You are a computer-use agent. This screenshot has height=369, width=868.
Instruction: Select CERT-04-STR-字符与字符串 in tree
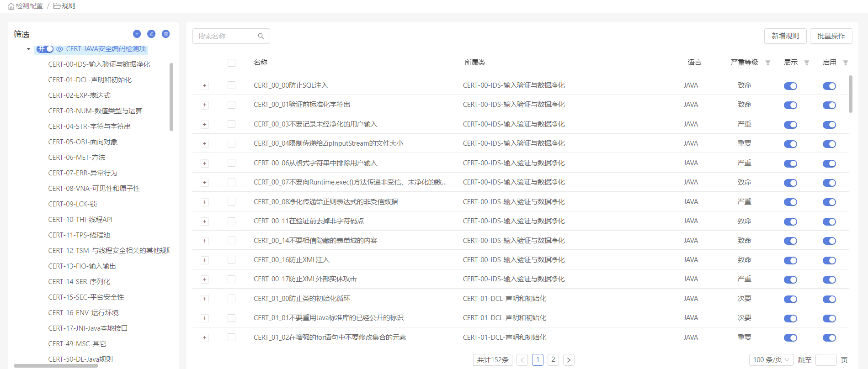pyautogui.click(x=90, y=127)
